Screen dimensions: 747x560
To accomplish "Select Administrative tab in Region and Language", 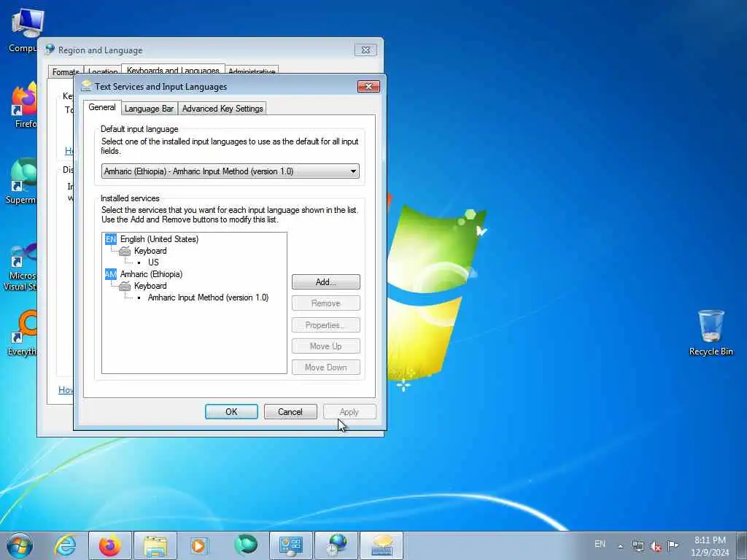I will click(252, 71).
